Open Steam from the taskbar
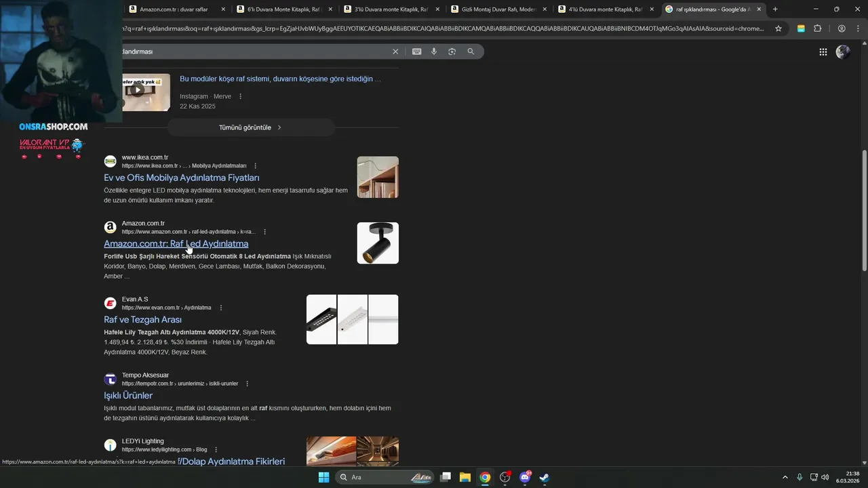This screenshot has height=488, width=868. (544, 477)
